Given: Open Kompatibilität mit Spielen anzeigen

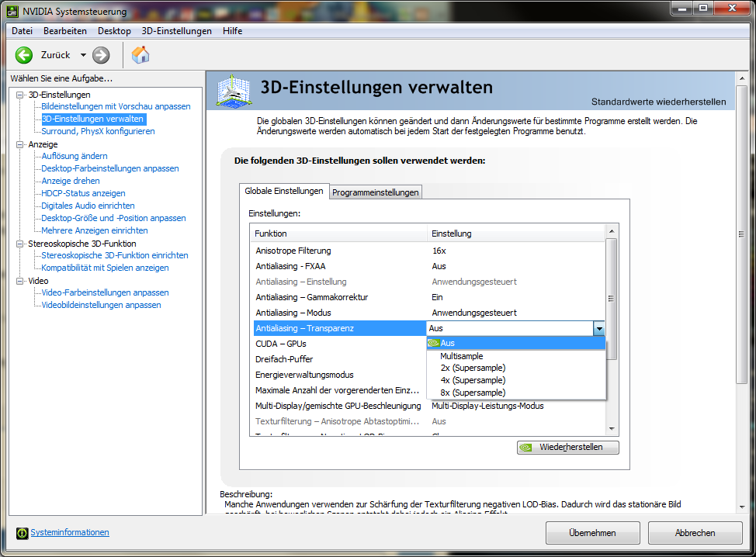Looking at the screenshot, I should [105, 268].
